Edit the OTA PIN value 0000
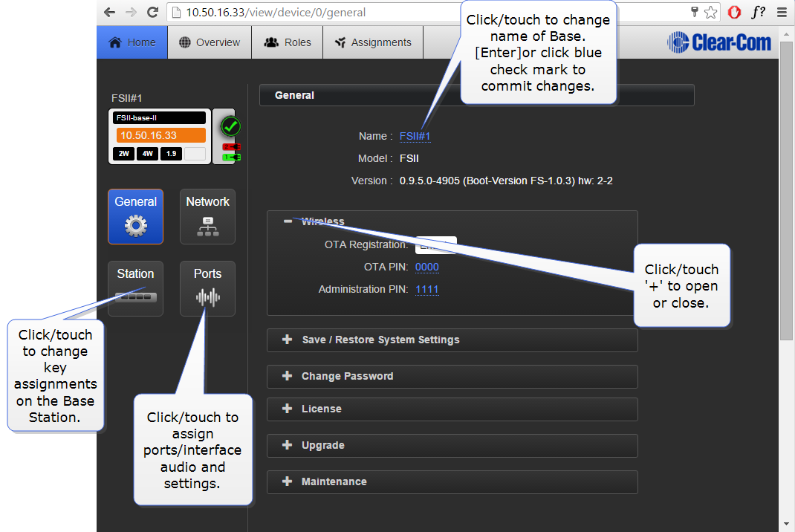This screenshot has width=795, height=532. click(427, 267)
